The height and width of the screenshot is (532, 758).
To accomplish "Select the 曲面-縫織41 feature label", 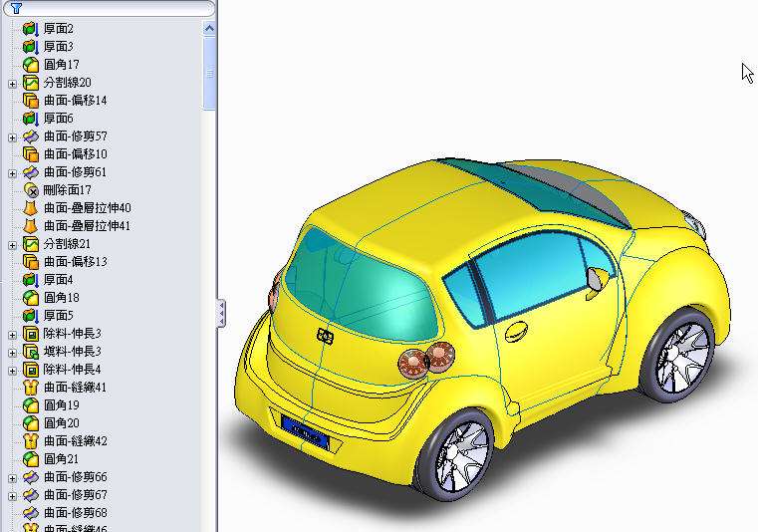I will (x=76, y=388).
